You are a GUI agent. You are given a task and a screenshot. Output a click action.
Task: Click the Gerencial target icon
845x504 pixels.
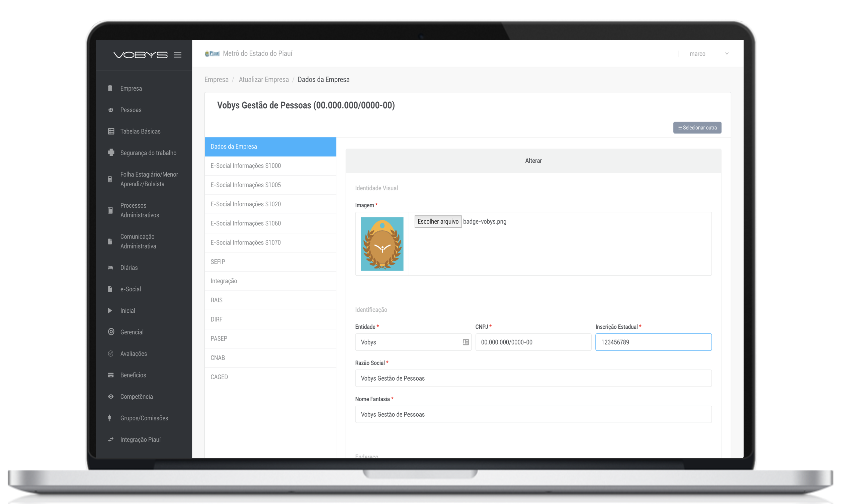click(111, 332)
